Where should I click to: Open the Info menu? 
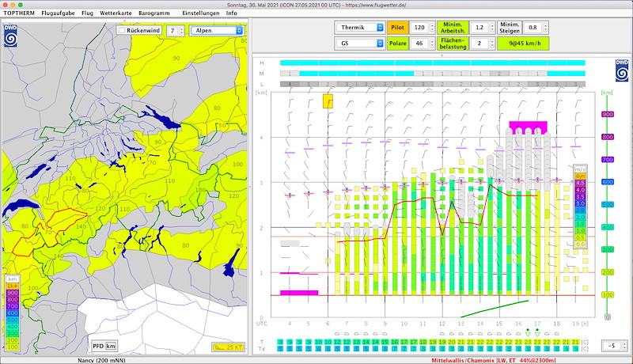tap(231, 13)
